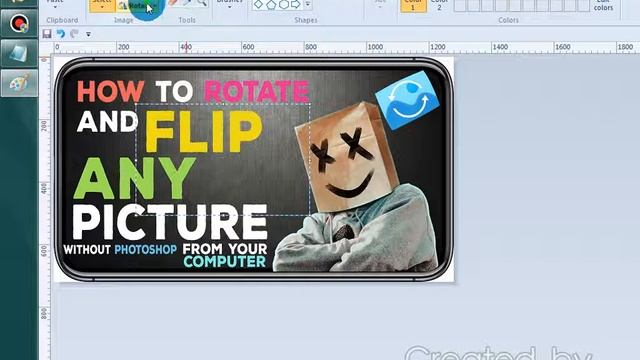Click the Paint palette icon in sidebar
This screenshot has width=640, height=360.
[x=19, y=83]
